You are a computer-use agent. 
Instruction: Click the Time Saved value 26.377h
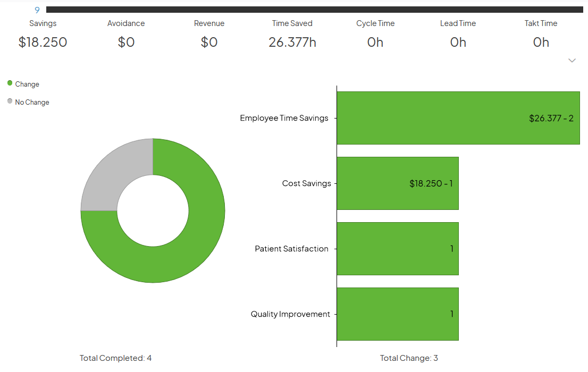pos(292,42)
